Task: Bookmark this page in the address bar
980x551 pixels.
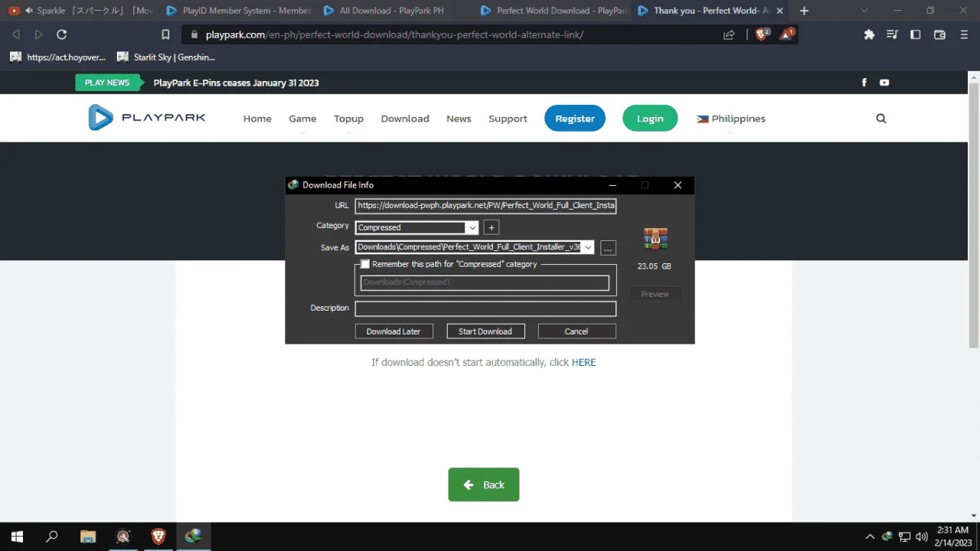Action: 165,34
